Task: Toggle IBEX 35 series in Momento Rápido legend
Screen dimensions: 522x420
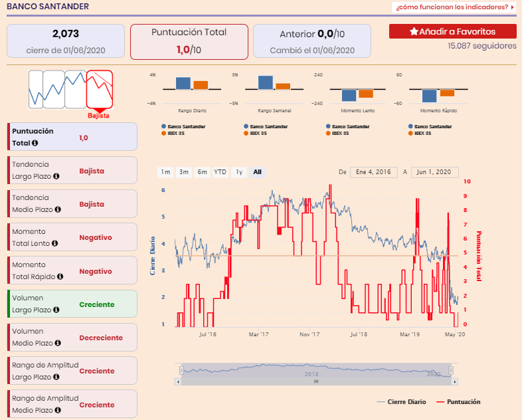Action: tap(420, 133)
